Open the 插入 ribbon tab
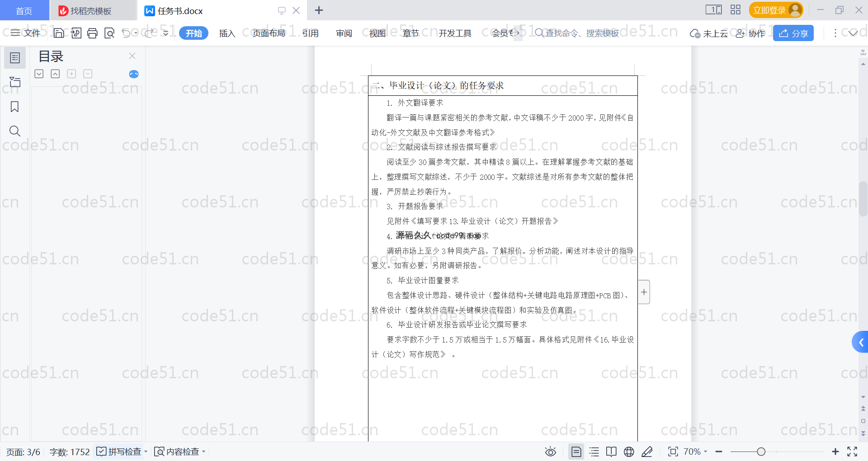The width and height of the screenshot is (868, 461). (x=227, y=33)
